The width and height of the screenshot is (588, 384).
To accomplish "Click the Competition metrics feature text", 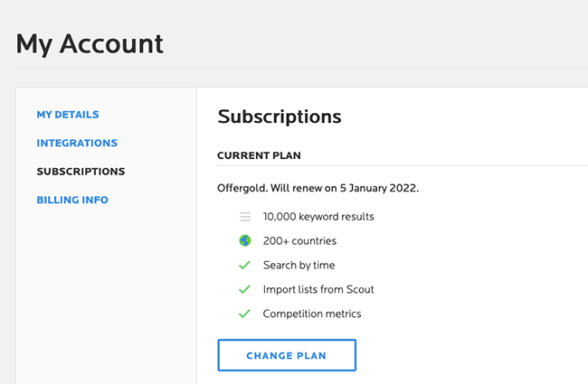I will pos(312,314).
